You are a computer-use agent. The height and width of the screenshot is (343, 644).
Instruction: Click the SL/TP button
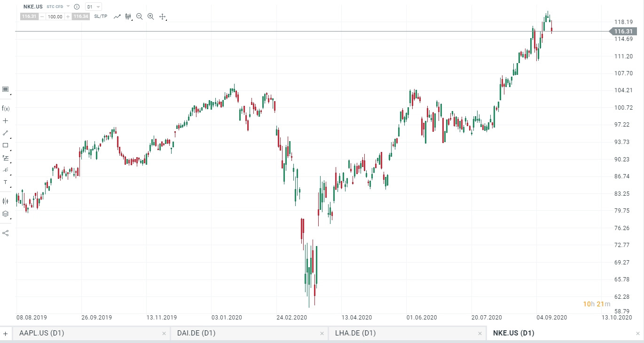point(100,16)
